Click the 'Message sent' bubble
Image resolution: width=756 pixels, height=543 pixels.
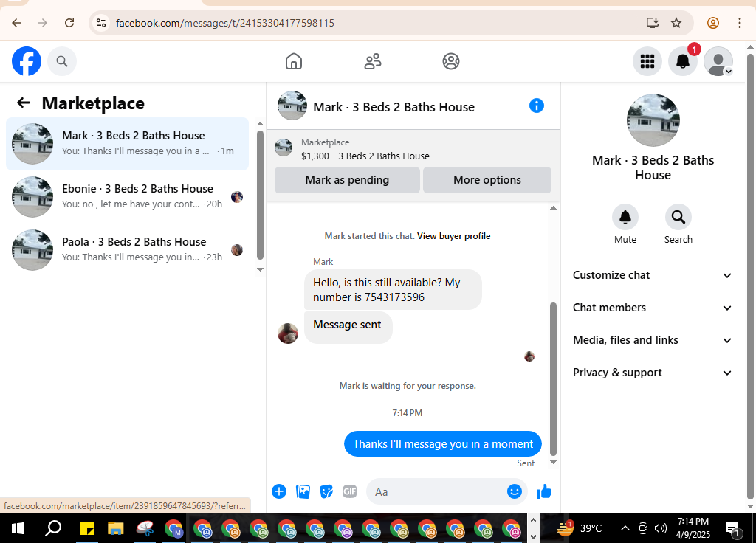coord(348,327)
